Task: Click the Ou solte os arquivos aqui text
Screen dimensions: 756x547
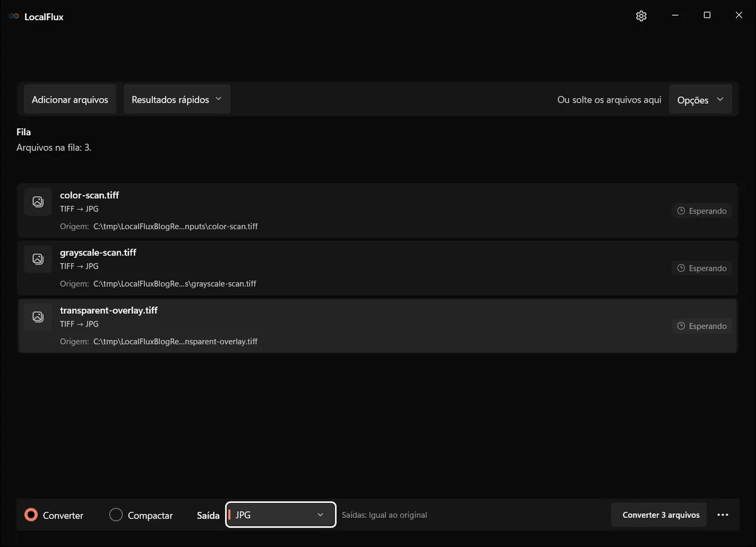Action: pyautogui.click(x=609, y=100)
